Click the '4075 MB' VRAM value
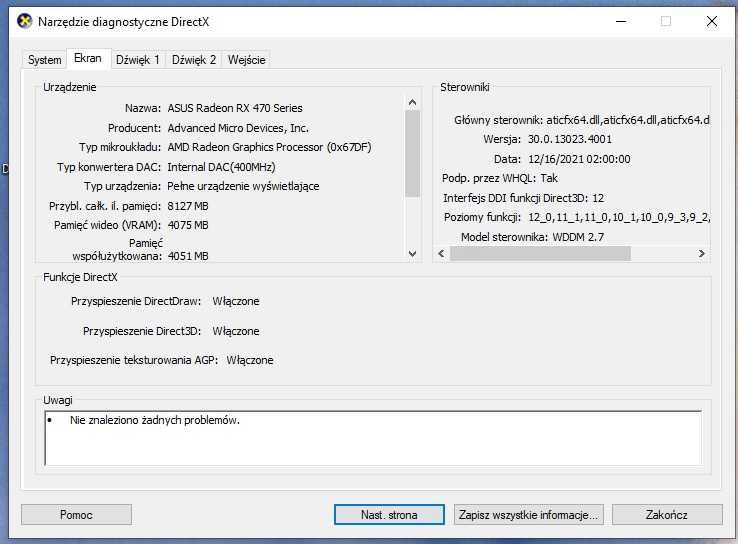The image size is (738, 544). 188,225
